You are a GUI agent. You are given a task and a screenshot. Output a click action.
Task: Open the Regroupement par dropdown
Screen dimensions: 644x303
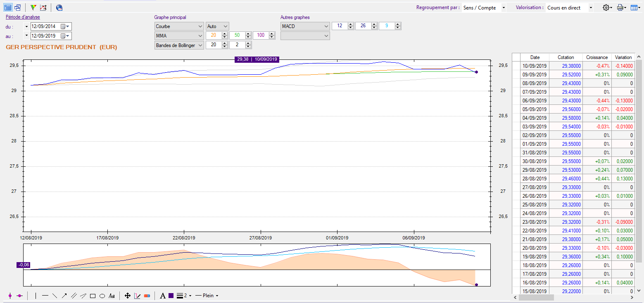click(x=503, y=8)
